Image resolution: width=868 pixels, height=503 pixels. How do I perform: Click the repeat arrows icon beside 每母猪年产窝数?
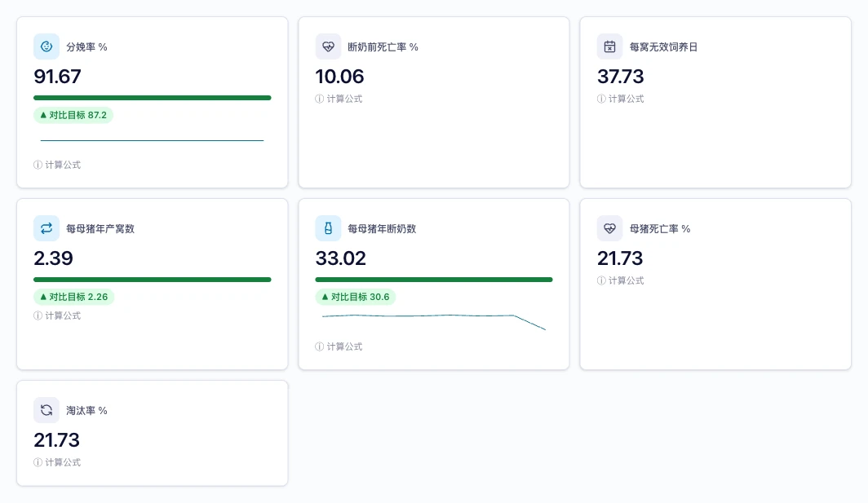pos(46,228)
